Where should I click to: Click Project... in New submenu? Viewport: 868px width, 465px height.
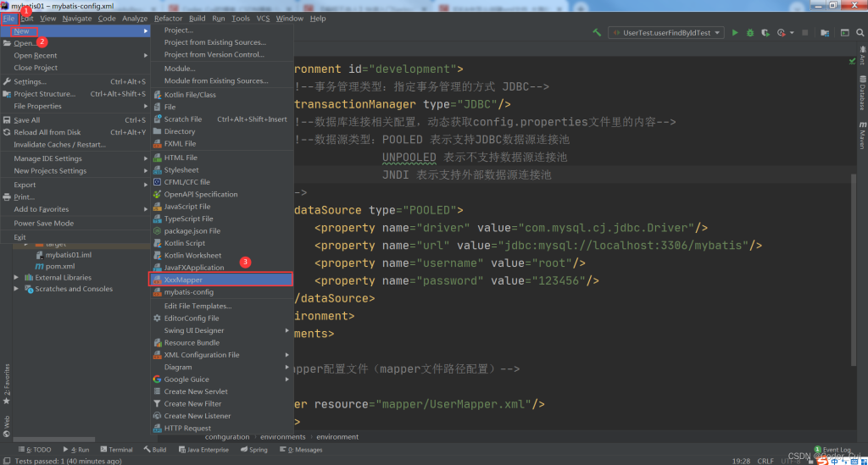pyautogui.click(x=221, y=30)
